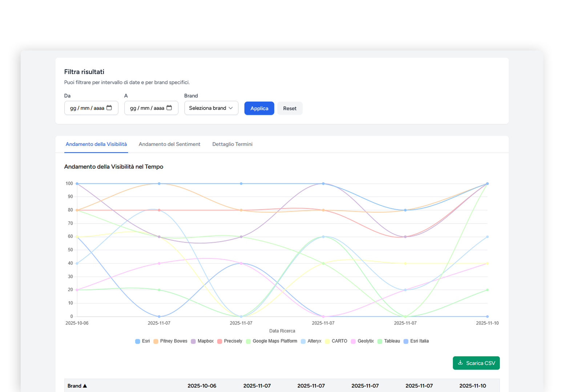Switch to Andamento del Sentiment tab
The width and height of the screenshot is (564, 392).
(x=169, y=144)
